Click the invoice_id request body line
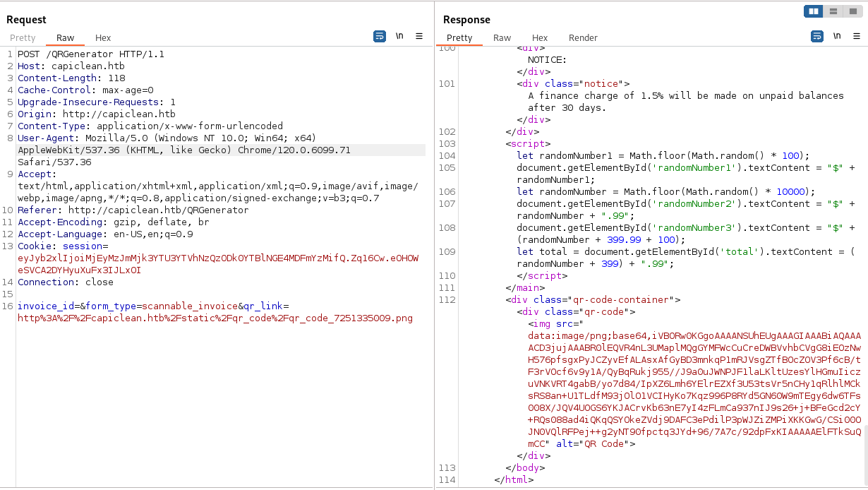 tap(153, 306)
